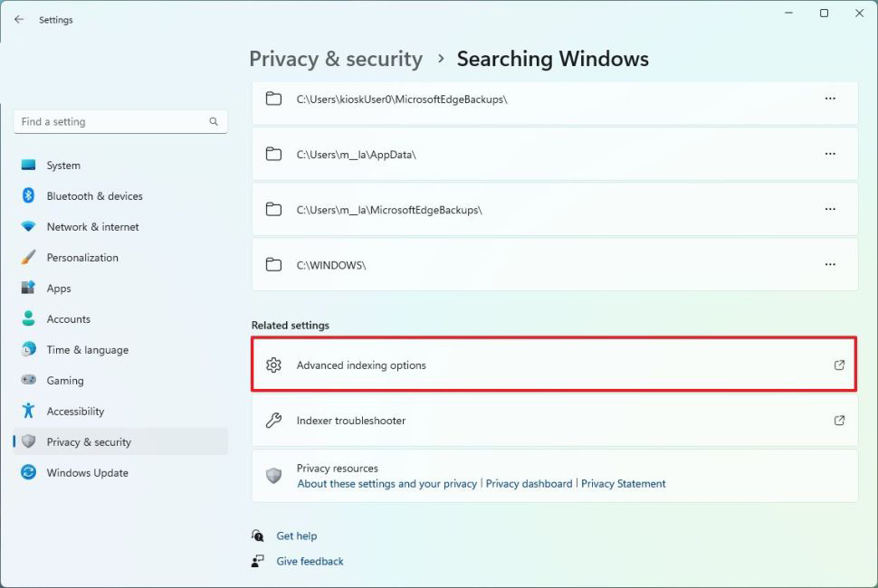Open the System settings category

(x=63, y=166)
